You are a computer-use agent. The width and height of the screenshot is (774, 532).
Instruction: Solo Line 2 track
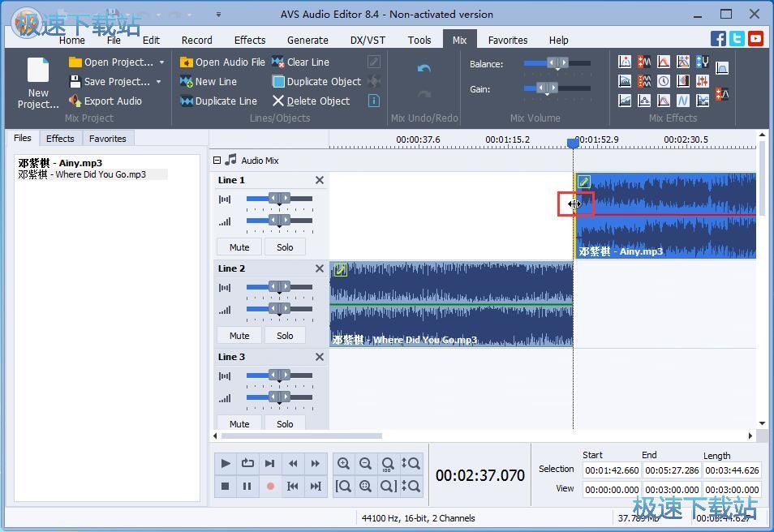pyautogui.click(x=285, y=336)
